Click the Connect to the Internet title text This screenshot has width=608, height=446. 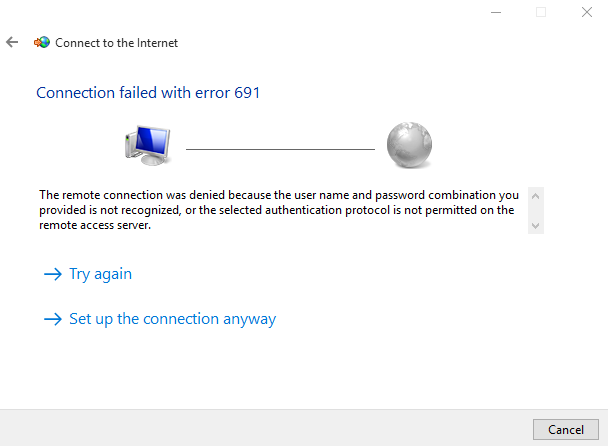[x=116, y=43]
